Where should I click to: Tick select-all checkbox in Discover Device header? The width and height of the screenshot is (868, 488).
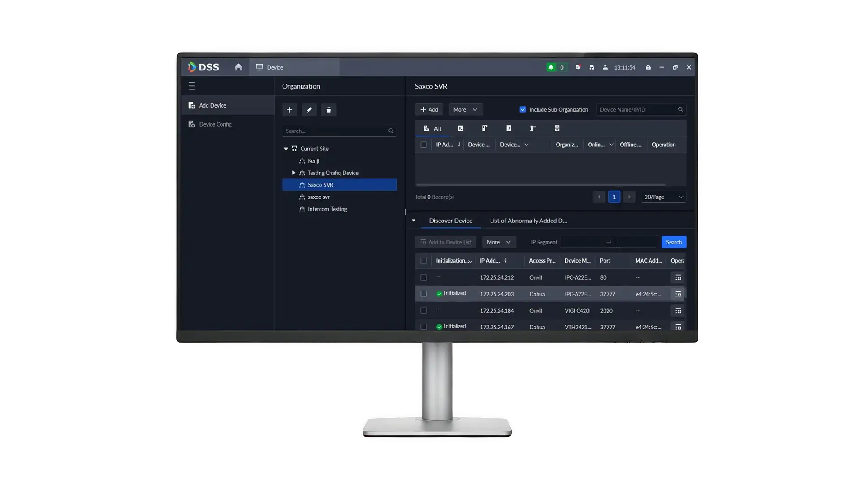(424, 261)
